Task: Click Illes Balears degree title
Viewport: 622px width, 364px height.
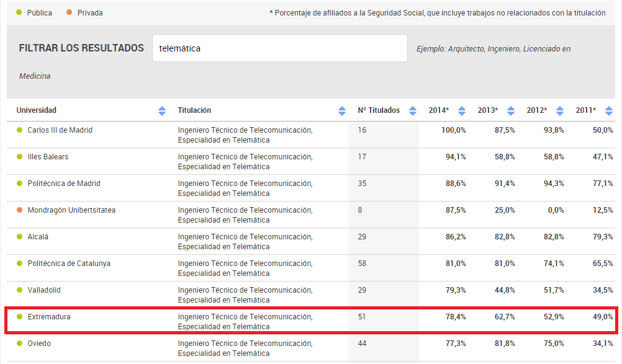Action: [x=245, y=162]
